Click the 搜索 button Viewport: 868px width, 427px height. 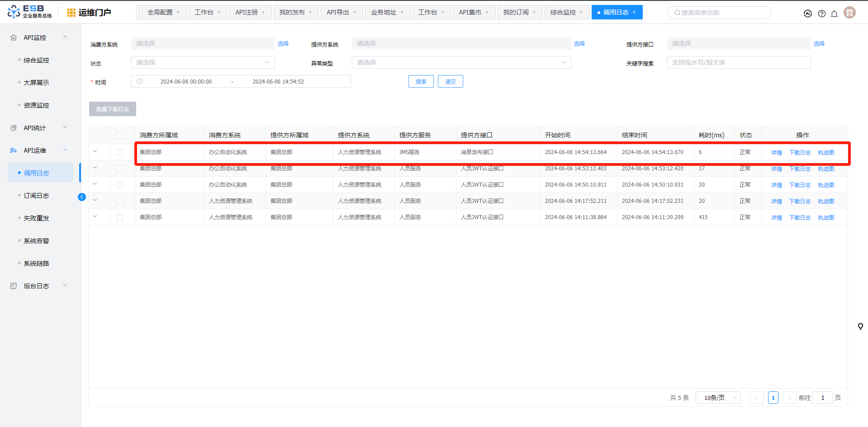[x=421, y=81]
